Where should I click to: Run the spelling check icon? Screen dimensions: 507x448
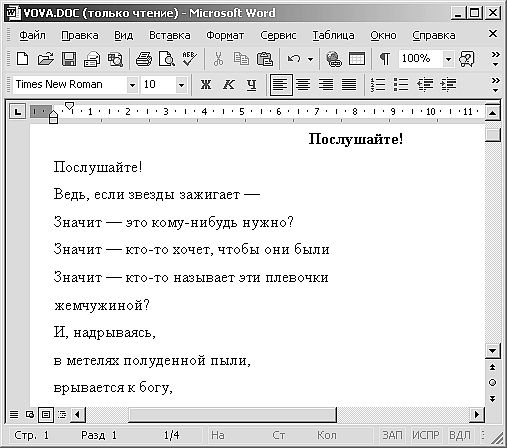[189, 59]
